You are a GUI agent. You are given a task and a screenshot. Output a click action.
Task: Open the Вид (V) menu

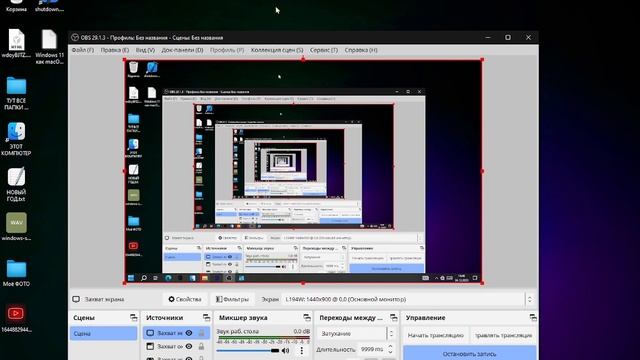(x=145, y=50)
